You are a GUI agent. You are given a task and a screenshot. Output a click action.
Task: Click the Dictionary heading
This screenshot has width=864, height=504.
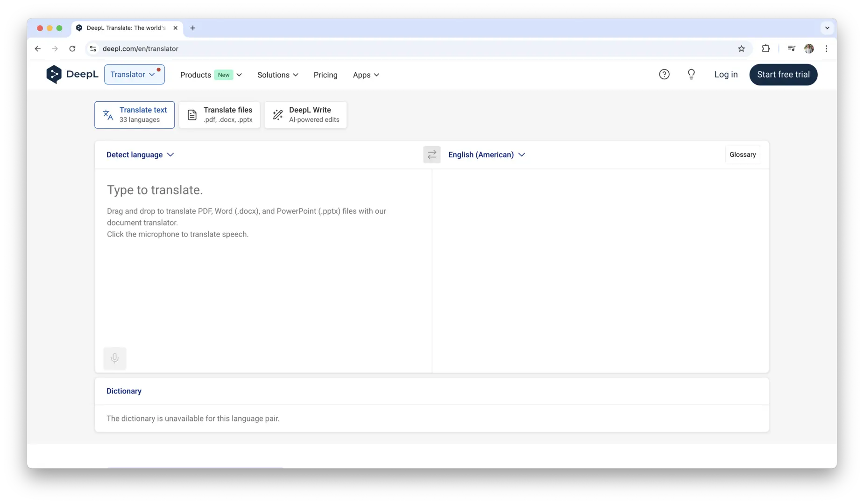pos(124,391)
